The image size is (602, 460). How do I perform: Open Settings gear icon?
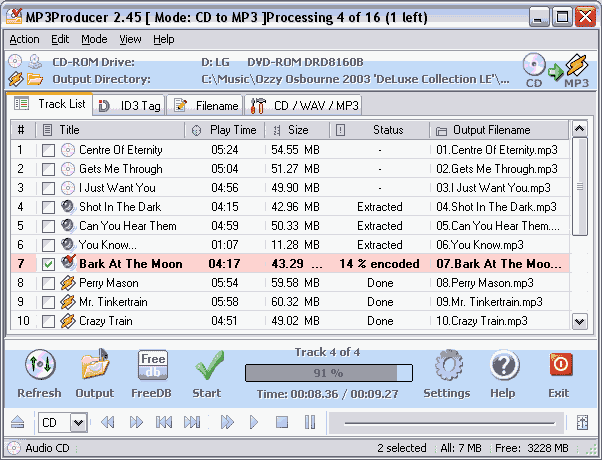pyautogui.click(x=448, y=365)
